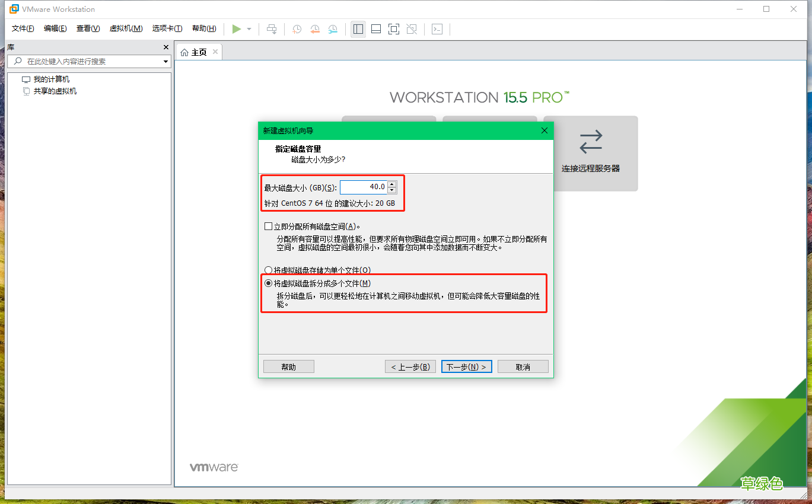Select the Send Ctrl+Alt+Del icon
The image size is (812, 504).
(272, 28)
